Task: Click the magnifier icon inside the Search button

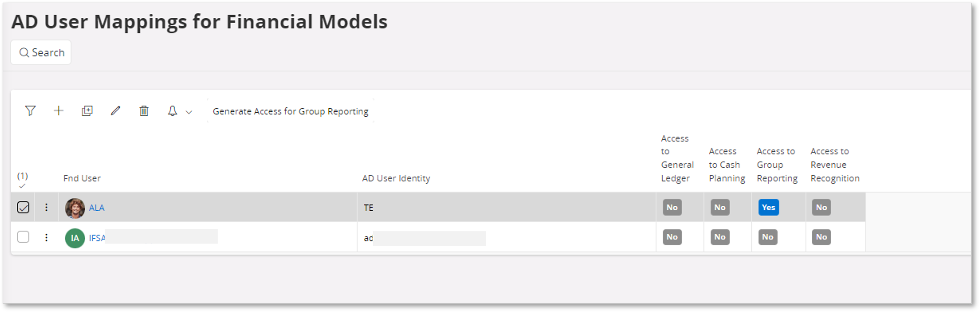Action: [x=24, y=52]
